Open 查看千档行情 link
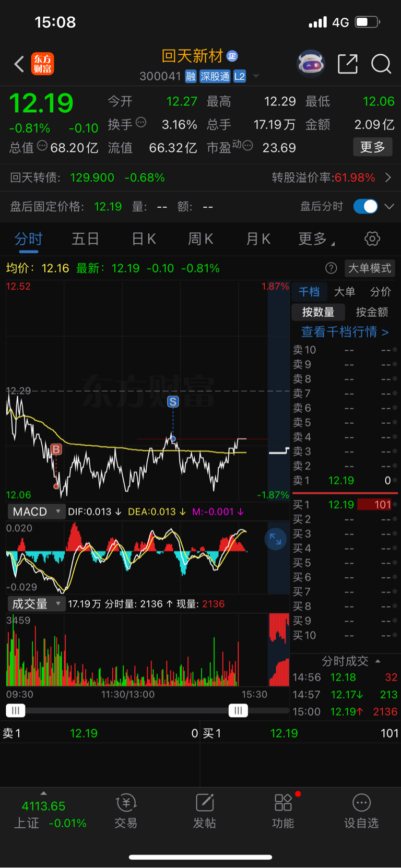401x868 pixels. pos(345,332)
